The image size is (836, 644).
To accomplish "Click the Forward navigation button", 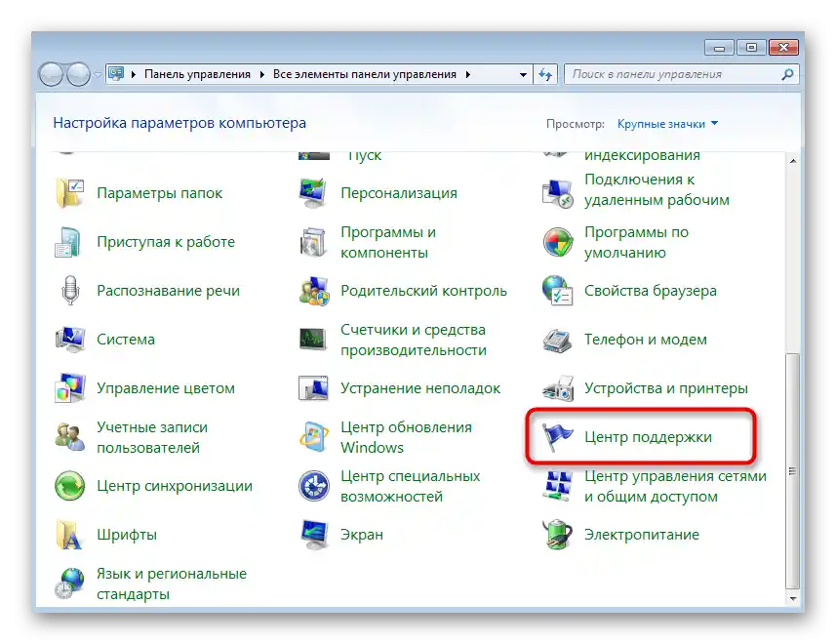I will [78, 74].
